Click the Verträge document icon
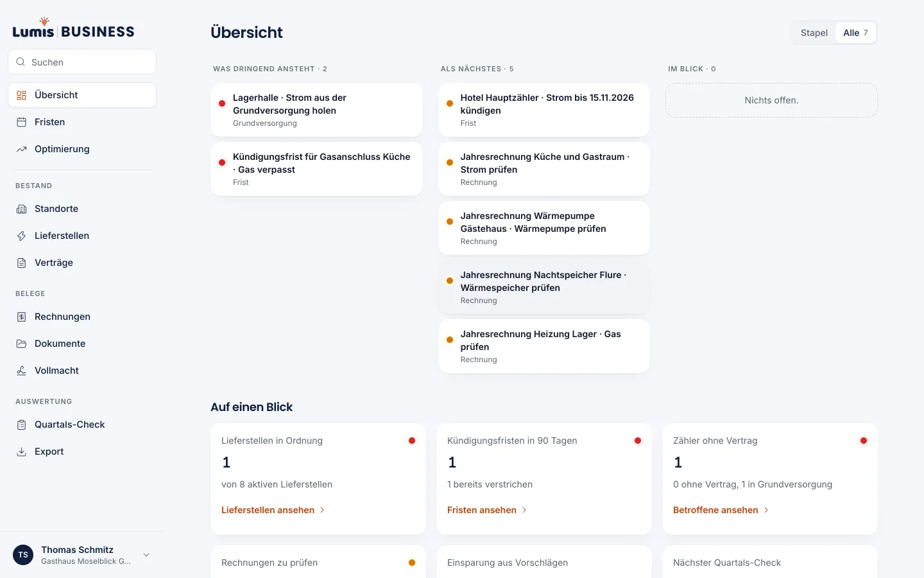 click(x=21, y=263)
